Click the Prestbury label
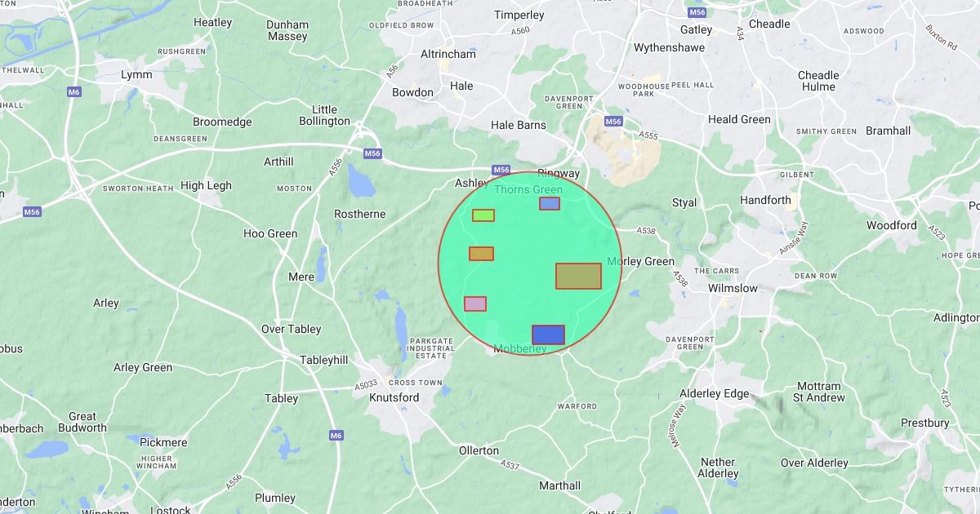The height and width of the screenshot is (514, 980). (x=925, y=423)
